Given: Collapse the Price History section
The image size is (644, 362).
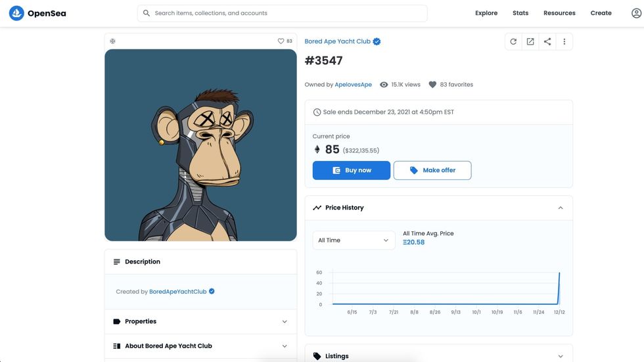Looking at the screenshot, I should [x=561, y=208].
